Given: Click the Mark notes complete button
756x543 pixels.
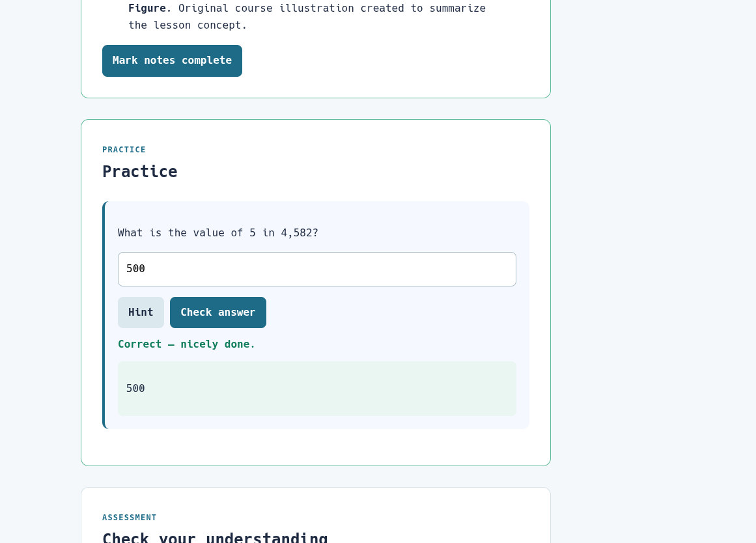Looking at the screenshot, I should 172,61.
